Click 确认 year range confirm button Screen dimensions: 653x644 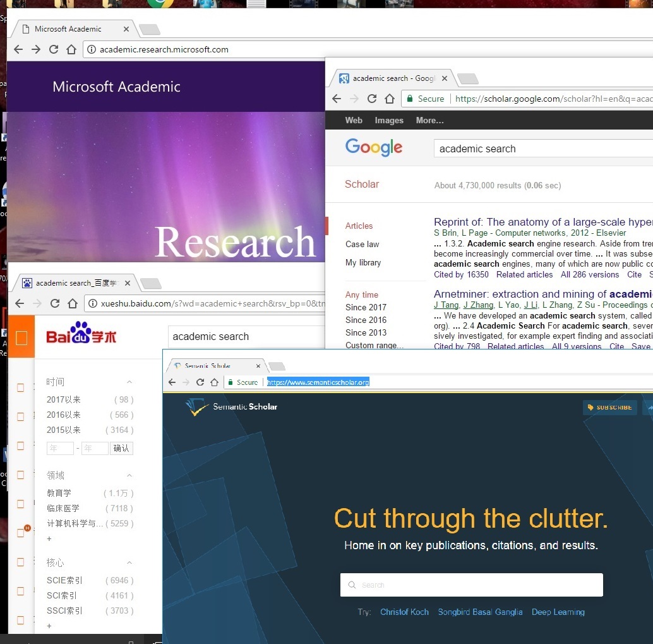click(121, 448)
